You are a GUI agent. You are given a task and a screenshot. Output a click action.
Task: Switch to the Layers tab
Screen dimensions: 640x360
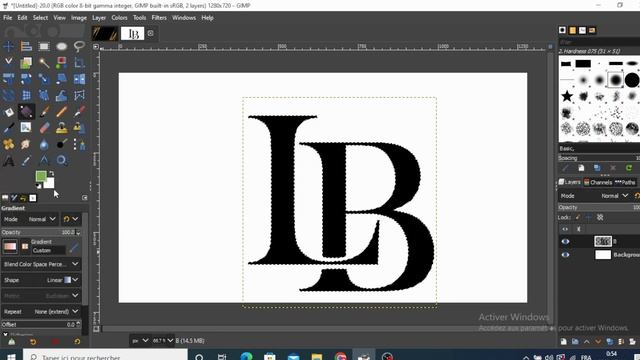569,182
